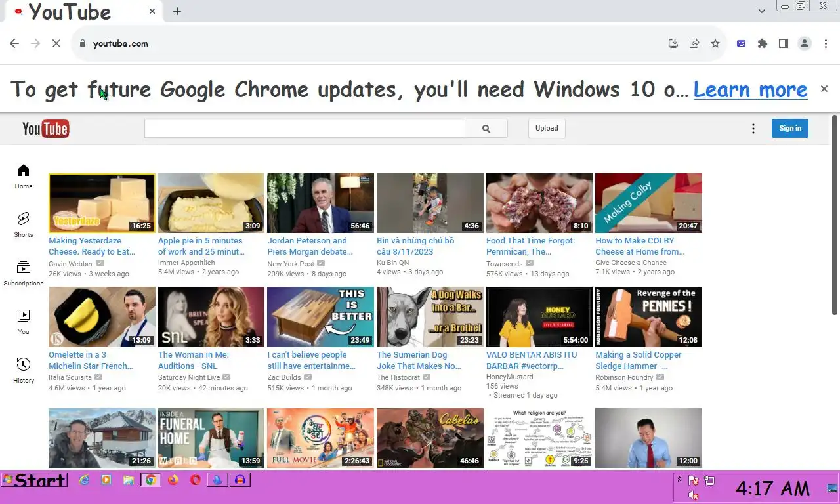Click the Sign in button
Viewport: 840px width, 504px height.
point(790,129)
